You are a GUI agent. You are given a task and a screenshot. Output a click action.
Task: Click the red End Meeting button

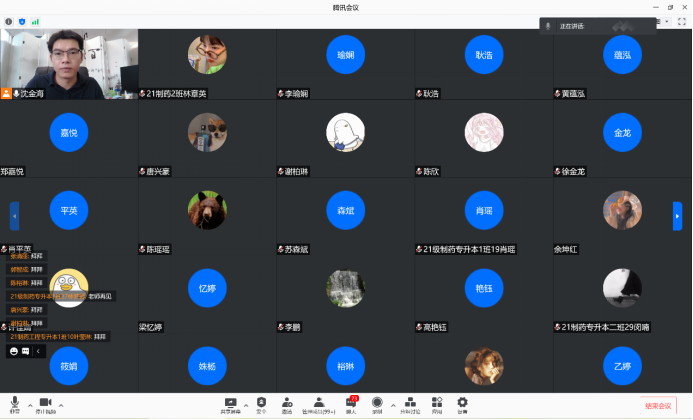pyautogui.click(x=657, y=405)
